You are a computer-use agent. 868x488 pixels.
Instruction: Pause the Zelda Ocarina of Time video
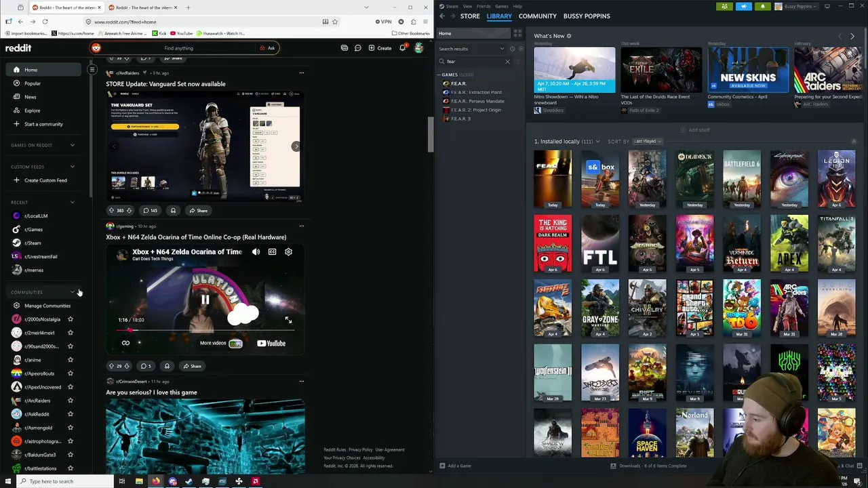tap(205, 299)
